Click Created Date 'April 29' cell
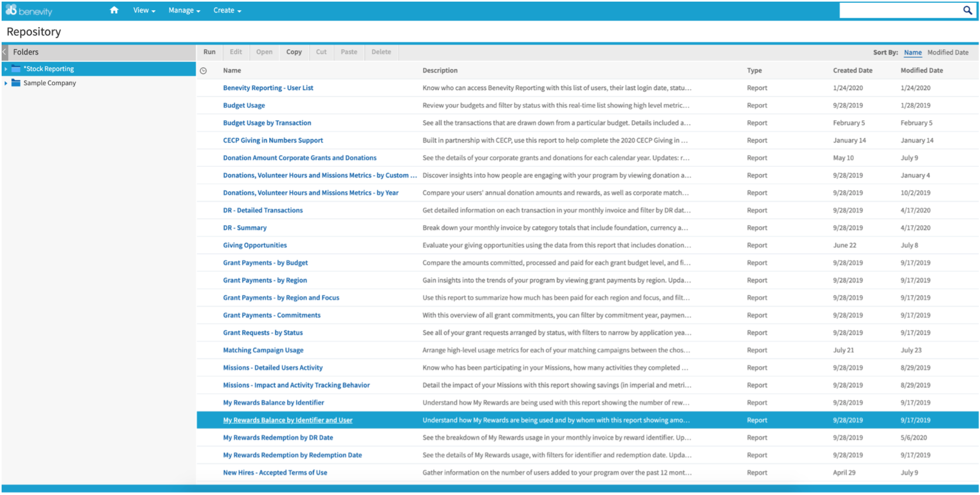The width and height of the screenshot is (980, 495). pyautogui.click(x=844, y=473)
